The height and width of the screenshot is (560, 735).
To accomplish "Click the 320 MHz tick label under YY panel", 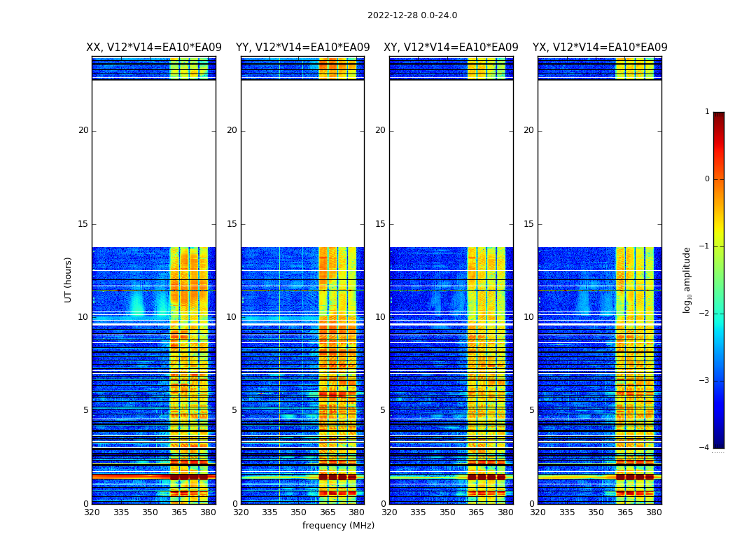I will (x=241, y=512).
